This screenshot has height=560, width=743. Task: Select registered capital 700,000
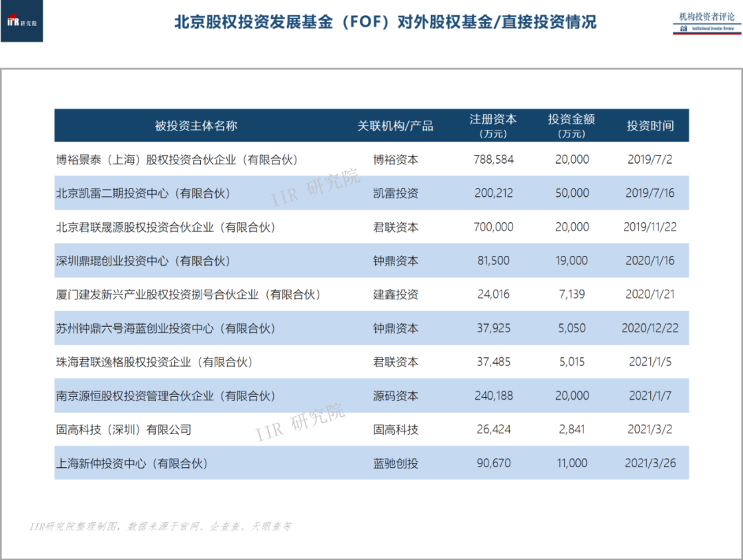click(x=493, y=228)
